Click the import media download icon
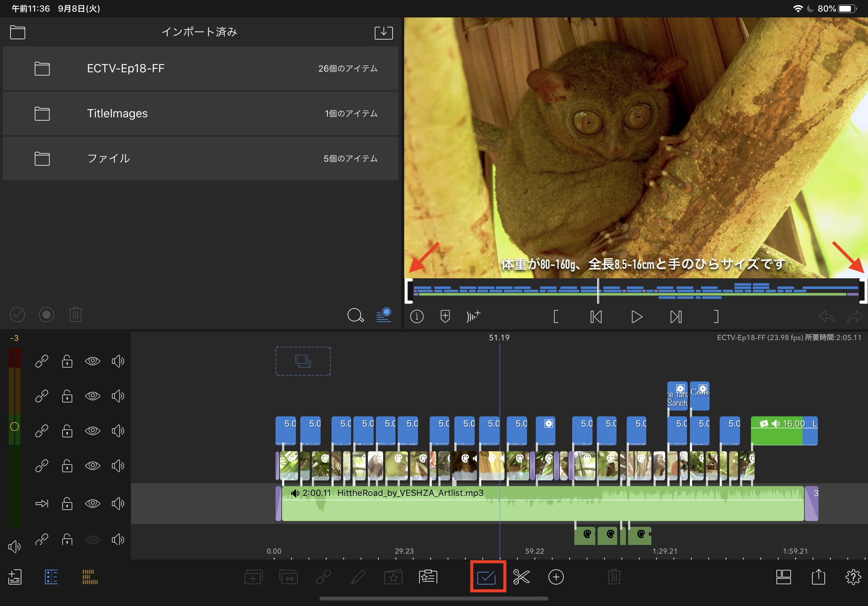 point(383,32)
